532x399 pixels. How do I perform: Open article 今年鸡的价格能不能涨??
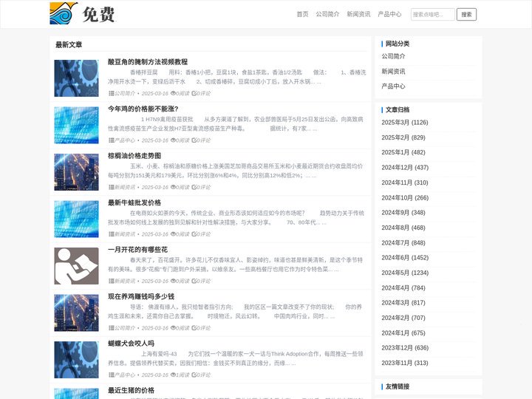(143, 109)
